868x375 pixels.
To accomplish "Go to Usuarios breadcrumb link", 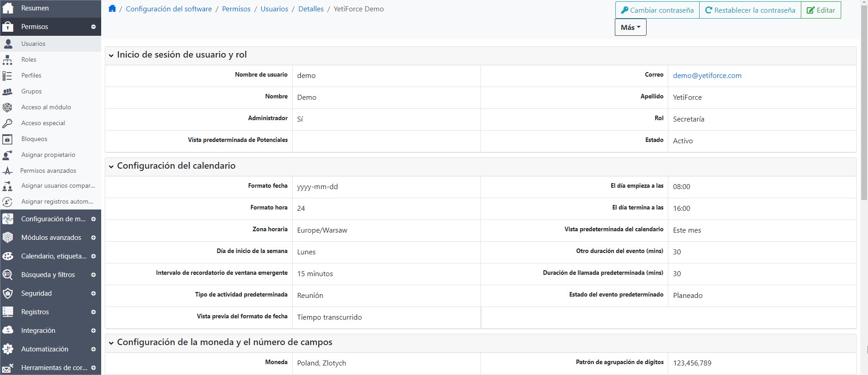I will (274, 9).
